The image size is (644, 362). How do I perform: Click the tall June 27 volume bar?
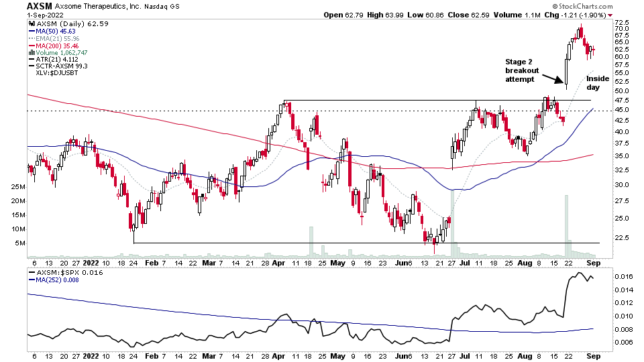[453, 224]
